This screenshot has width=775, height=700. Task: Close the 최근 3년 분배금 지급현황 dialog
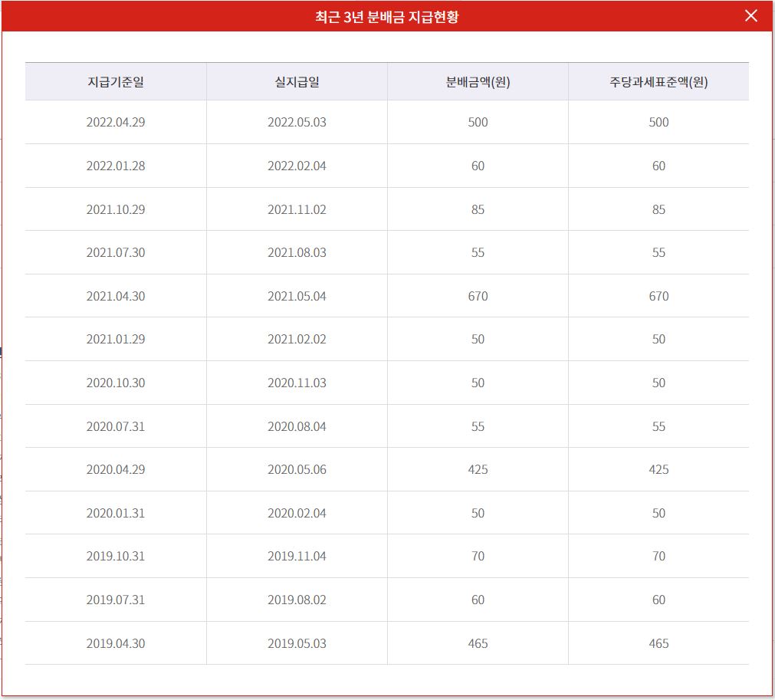750,16
